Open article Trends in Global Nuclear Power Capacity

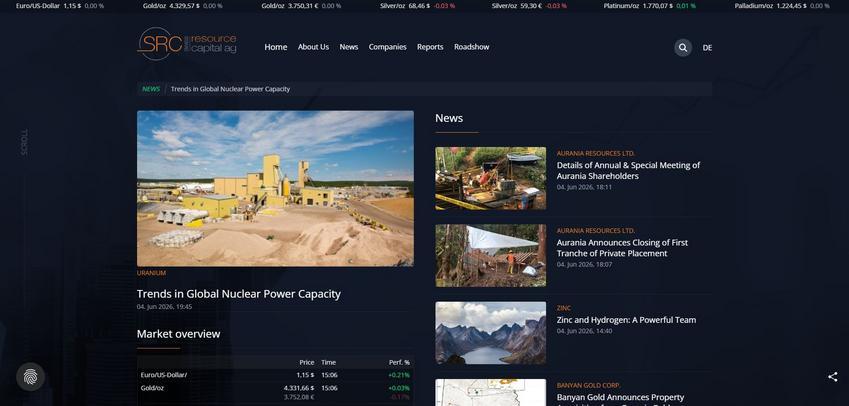click(x=239, y=294)
